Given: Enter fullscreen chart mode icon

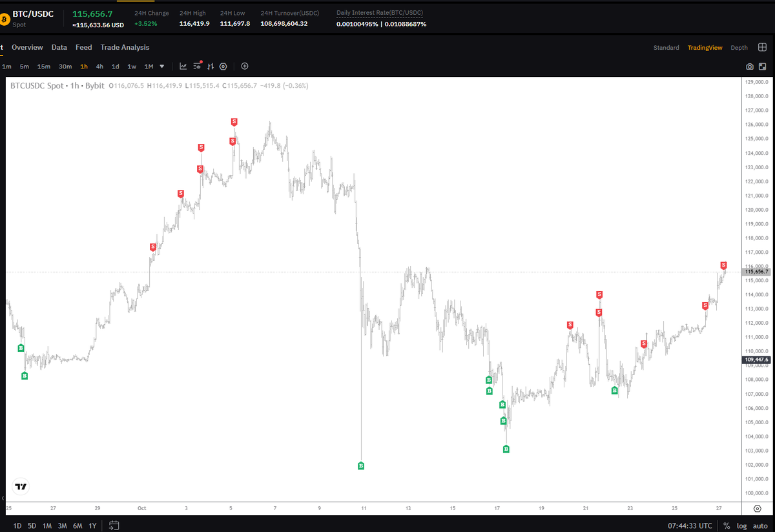Looking at the screenshot, I should tap(763, 66).
